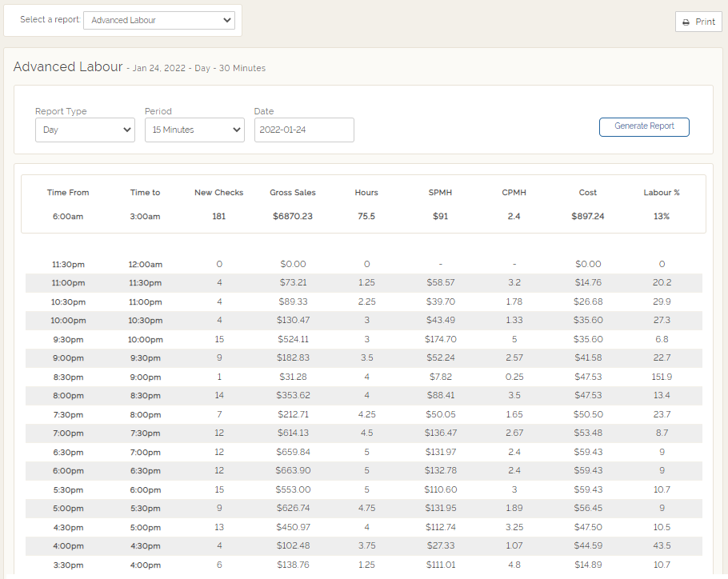Click new checks count for 3:30pm row

coord(219,565)
